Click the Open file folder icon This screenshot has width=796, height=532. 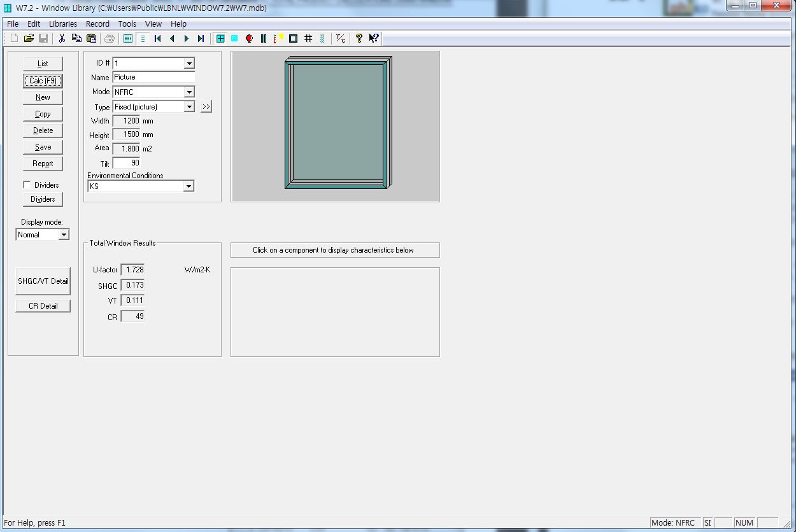pos(29,39)
